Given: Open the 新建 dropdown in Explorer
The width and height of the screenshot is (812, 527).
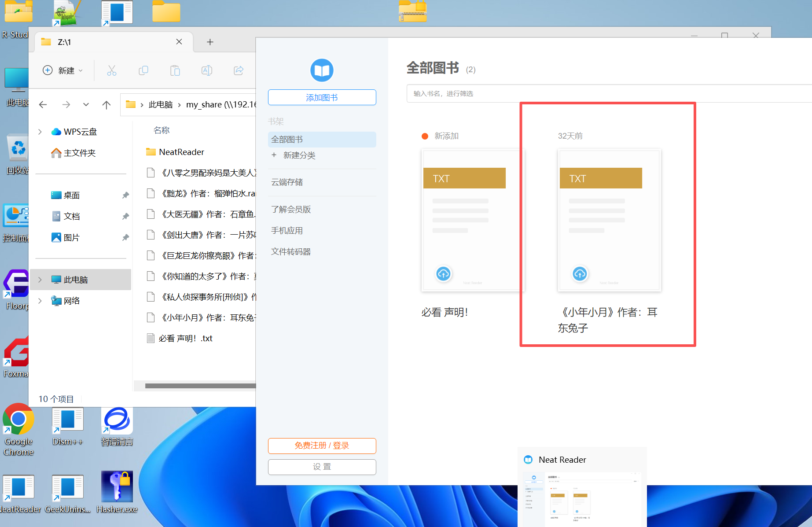Looking at the screenshot, I should pos(63,70).
